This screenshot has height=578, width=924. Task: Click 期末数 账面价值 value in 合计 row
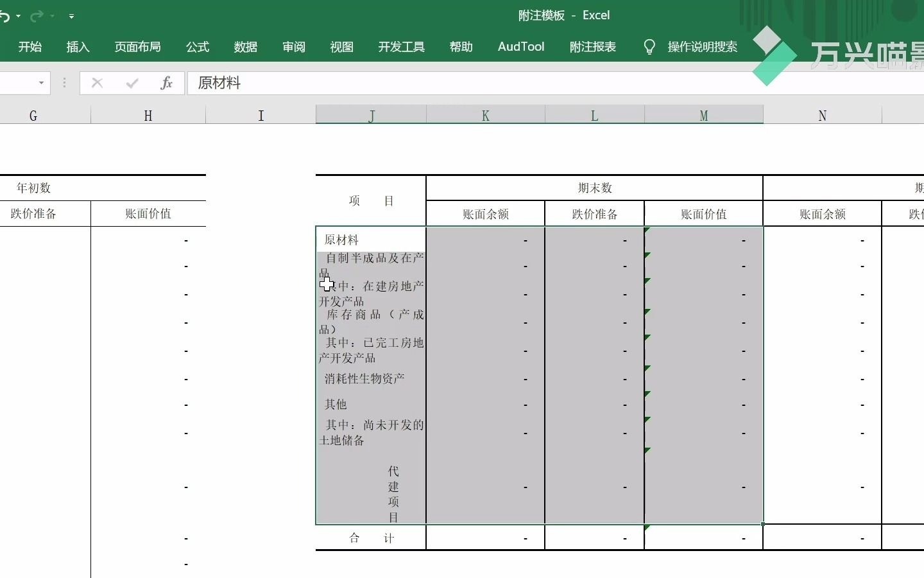[x=704, y=538]
